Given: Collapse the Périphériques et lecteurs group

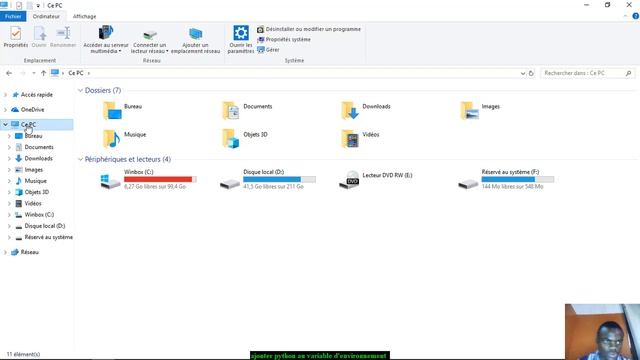Looking at the screenshot, I should (x=80, y=159).
